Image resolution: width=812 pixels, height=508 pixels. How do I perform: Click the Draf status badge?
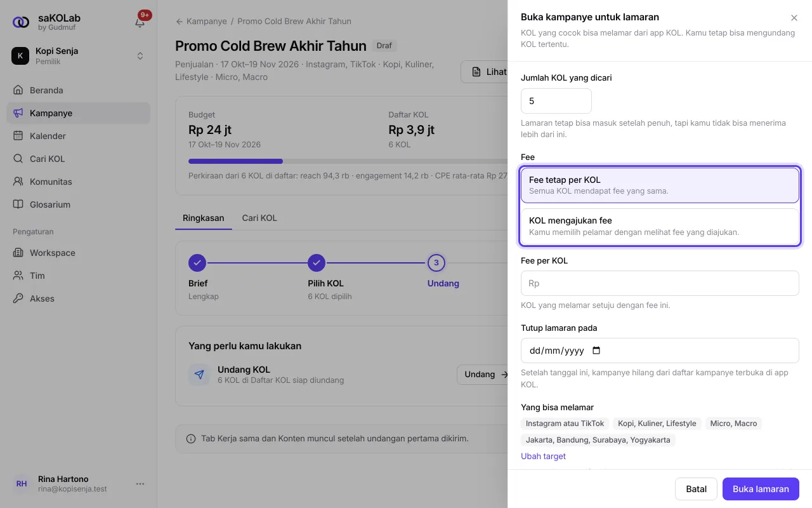[x=384, y=46]
